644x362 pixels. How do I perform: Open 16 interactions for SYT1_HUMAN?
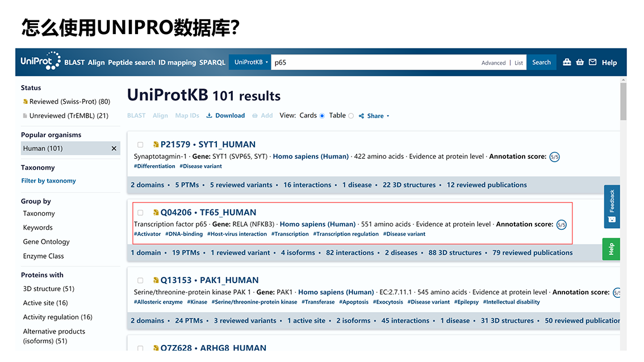(307, 185)
